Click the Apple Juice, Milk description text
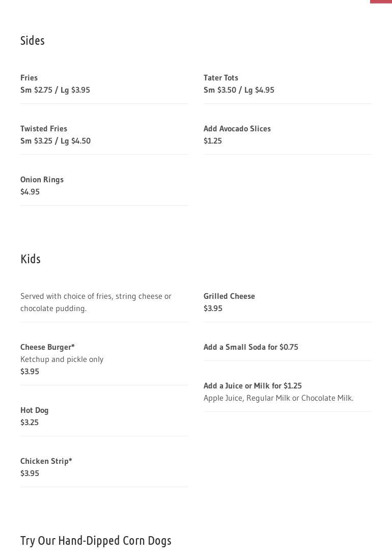 [278, 398]
